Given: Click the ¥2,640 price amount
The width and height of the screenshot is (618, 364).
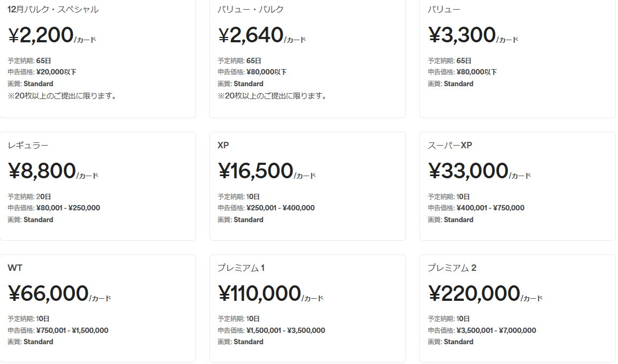Looking at the screenshot, I should [251, 35].
